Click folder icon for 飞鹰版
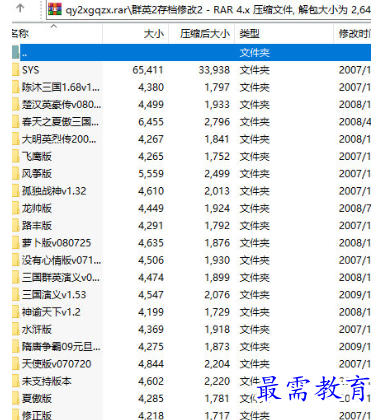Screen dimensions: 378x420 click(x=16, y=157)
